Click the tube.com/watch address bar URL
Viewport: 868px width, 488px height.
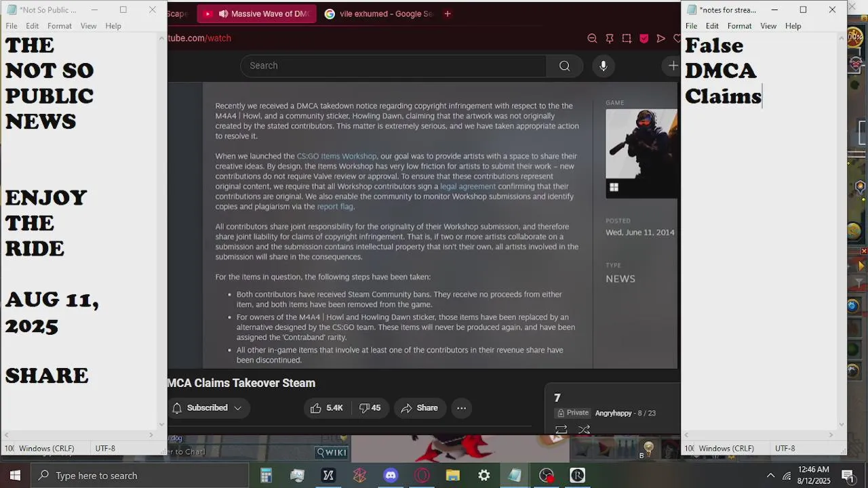[199, 39]
